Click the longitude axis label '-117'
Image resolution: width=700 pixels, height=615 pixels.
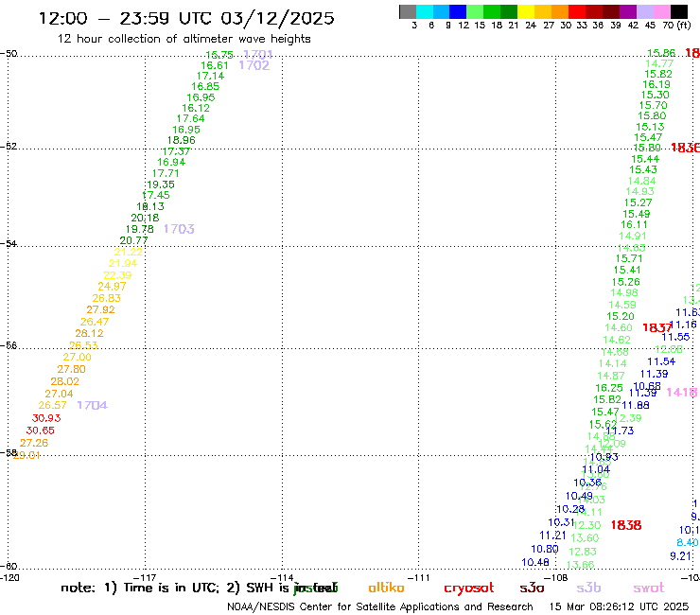tap(146, 578)
